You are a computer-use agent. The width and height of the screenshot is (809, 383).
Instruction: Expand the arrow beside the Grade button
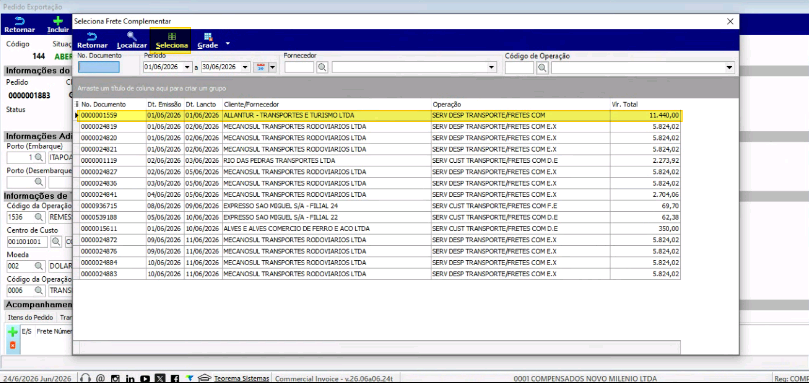[228, 43]
